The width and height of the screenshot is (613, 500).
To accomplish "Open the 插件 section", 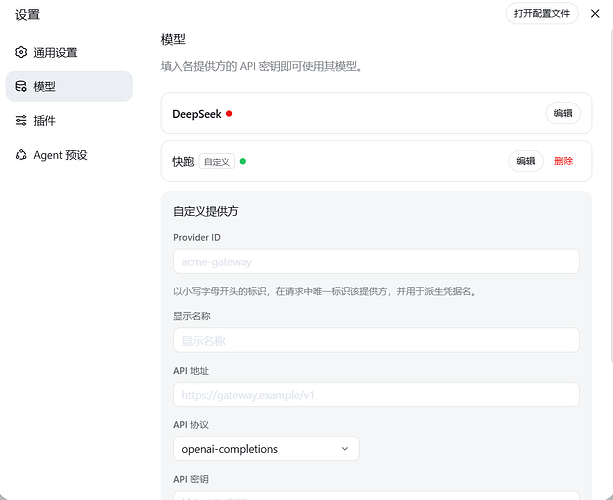I will click(x=69, y=120).
